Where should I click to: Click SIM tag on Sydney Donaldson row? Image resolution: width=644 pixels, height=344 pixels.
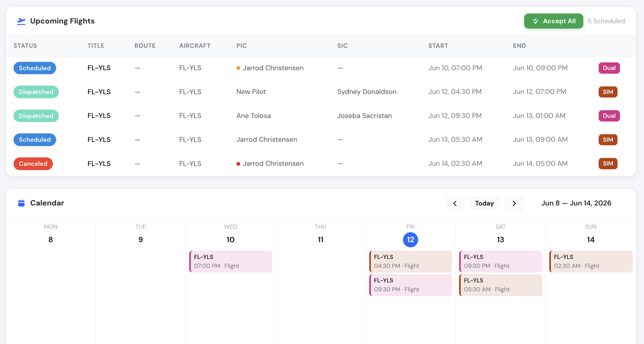click(608, 92)
